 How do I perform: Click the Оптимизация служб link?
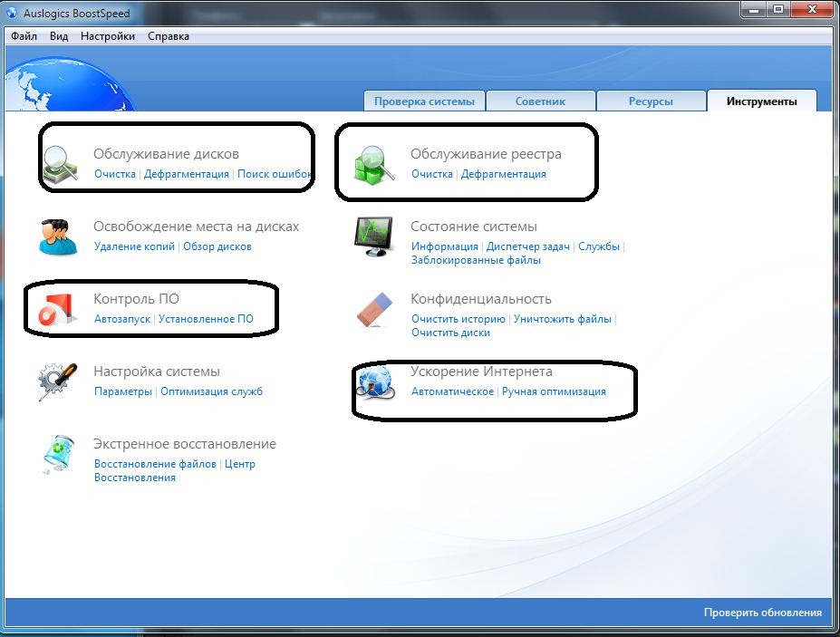(212, 391)
